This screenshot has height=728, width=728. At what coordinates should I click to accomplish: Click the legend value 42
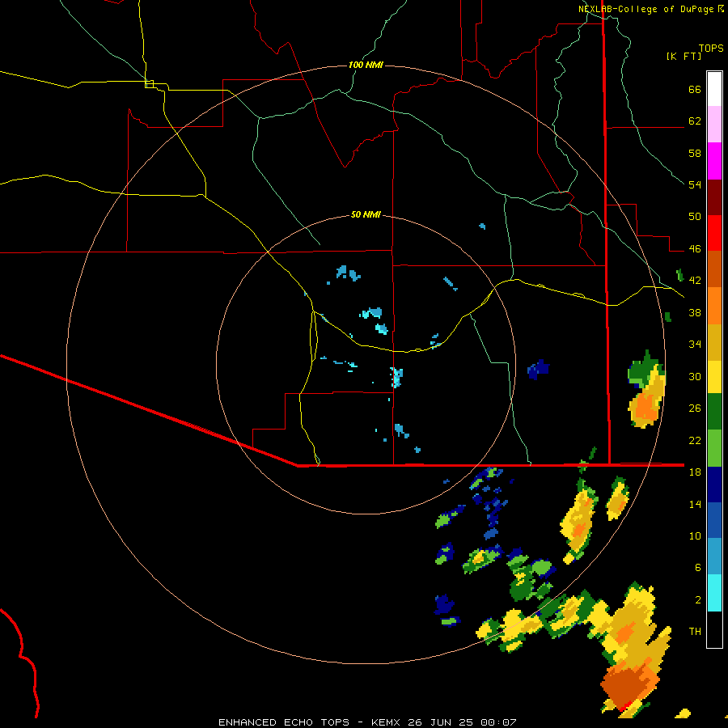tap(695, 281)
